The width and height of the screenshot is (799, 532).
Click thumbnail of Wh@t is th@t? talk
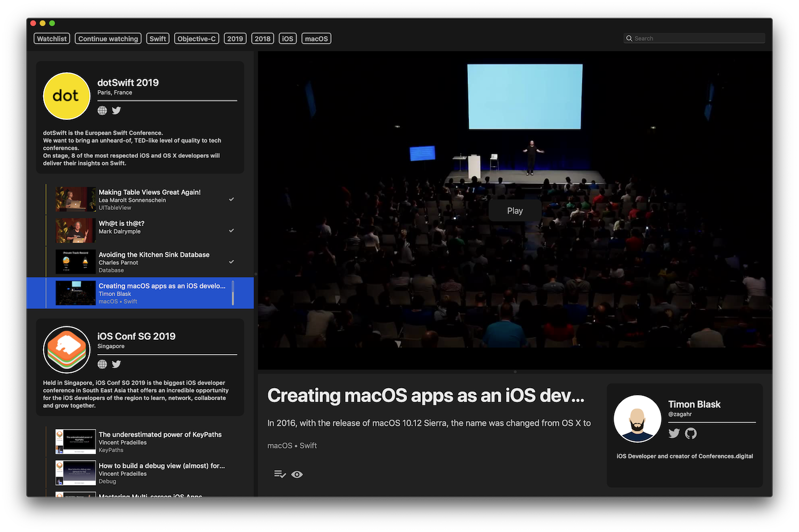[x=76, y=231]
